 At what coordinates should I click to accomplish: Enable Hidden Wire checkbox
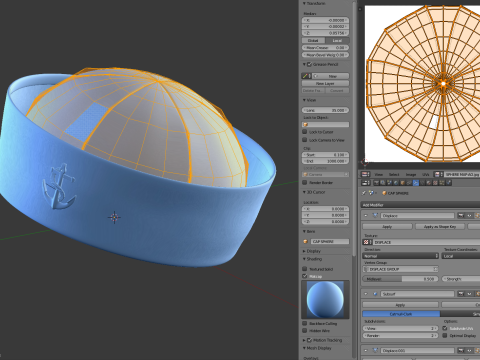click(x=305, y=331)
